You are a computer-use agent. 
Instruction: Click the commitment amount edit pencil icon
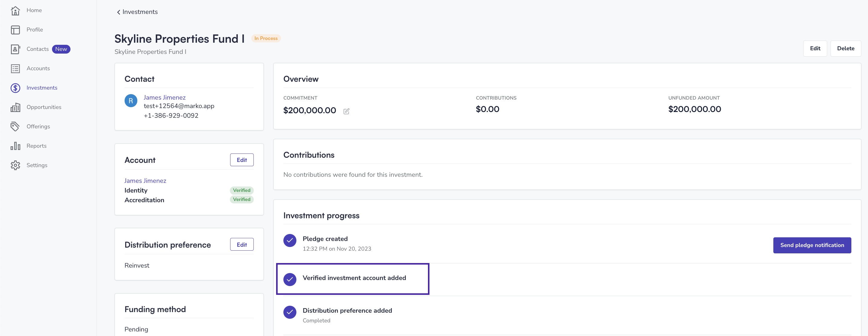(346, 111)
